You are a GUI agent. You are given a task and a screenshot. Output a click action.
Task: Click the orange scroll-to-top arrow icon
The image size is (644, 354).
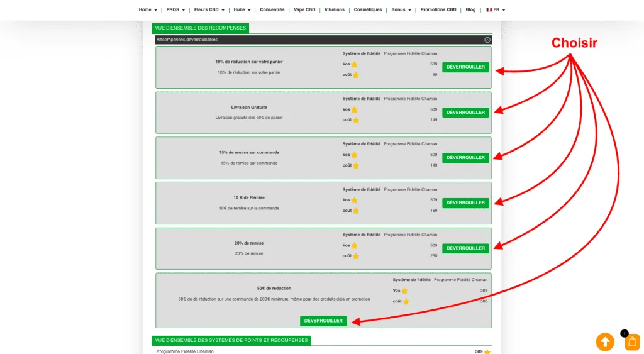click(605, 341)
